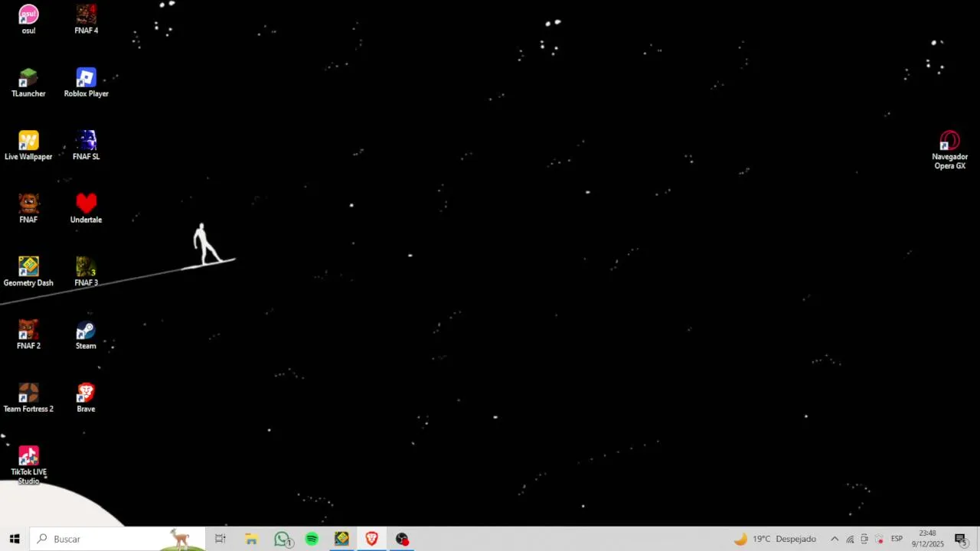Open the Windows Start menu

15,539
